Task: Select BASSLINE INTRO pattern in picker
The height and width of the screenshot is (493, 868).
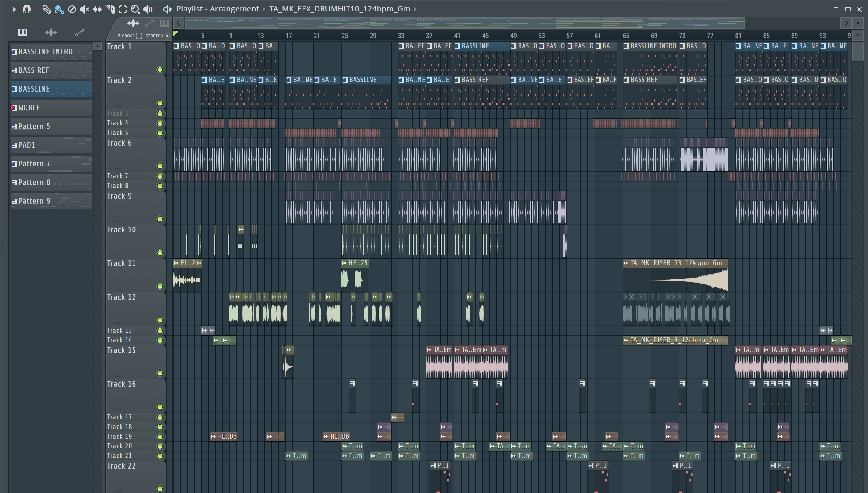Action: pos(51,52)
